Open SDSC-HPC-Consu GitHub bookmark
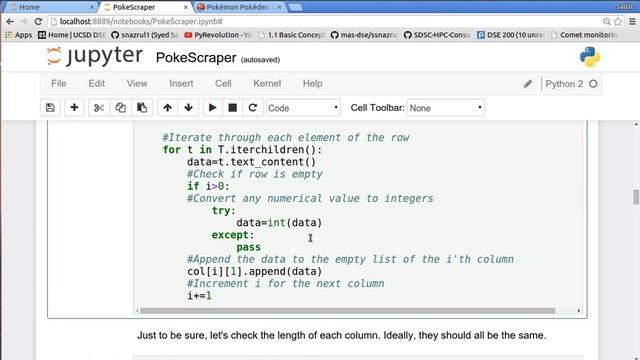 coord(437,35)
